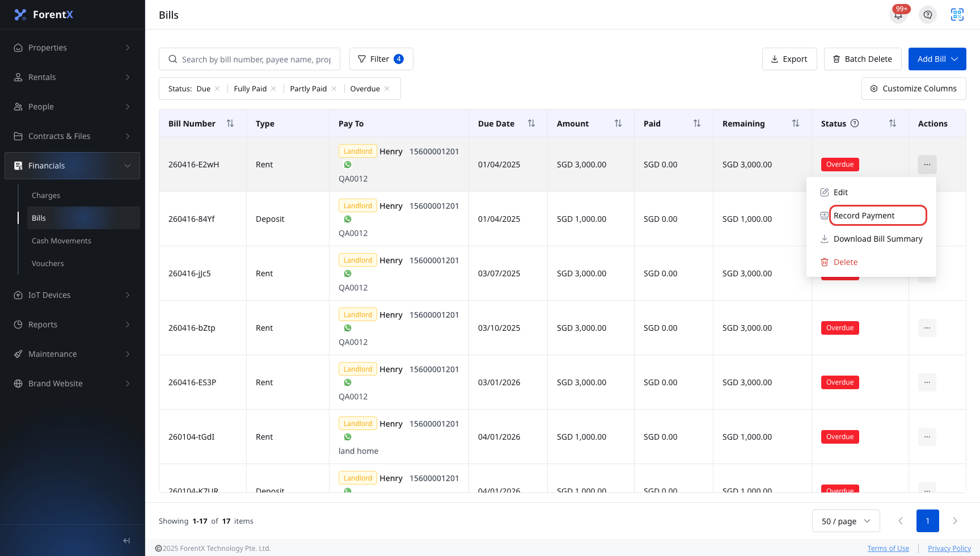Open the help chat icon

tap(928, 15)
